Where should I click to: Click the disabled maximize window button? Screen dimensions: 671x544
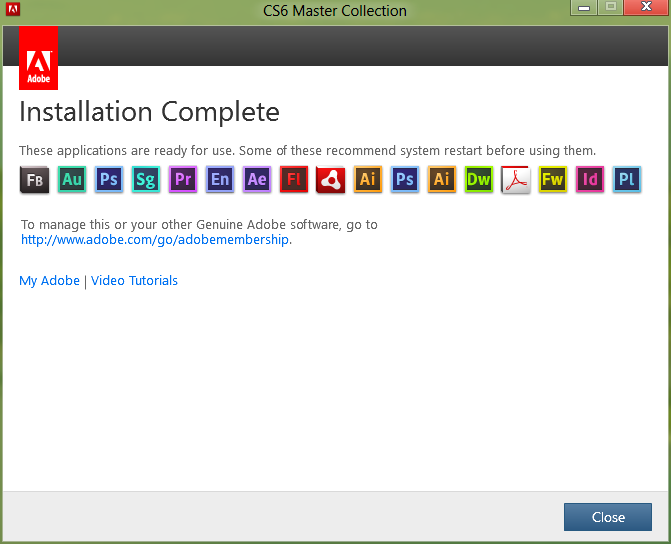coord(611,8)
